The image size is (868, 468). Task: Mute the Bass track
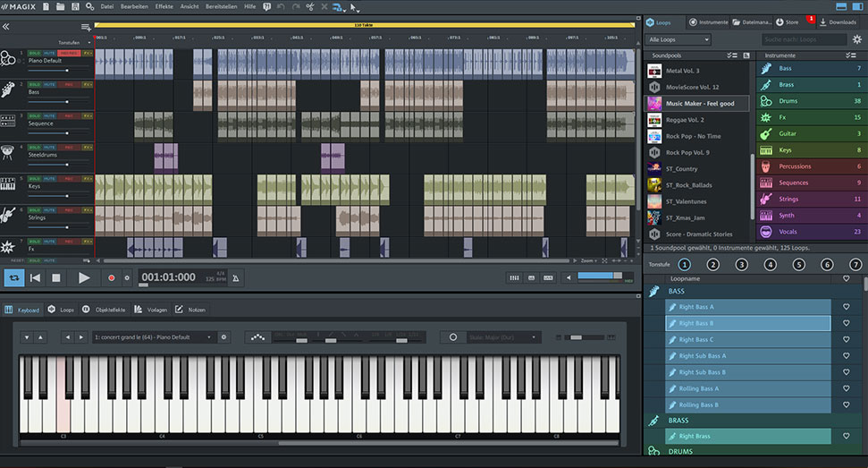tap(50, 85)
